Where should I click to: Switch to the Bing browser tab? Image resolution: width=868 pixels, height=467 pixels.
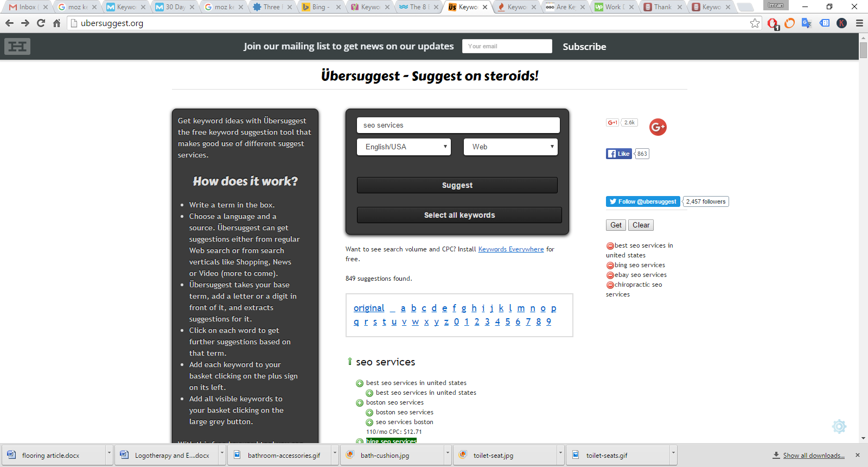coord(320,7)
